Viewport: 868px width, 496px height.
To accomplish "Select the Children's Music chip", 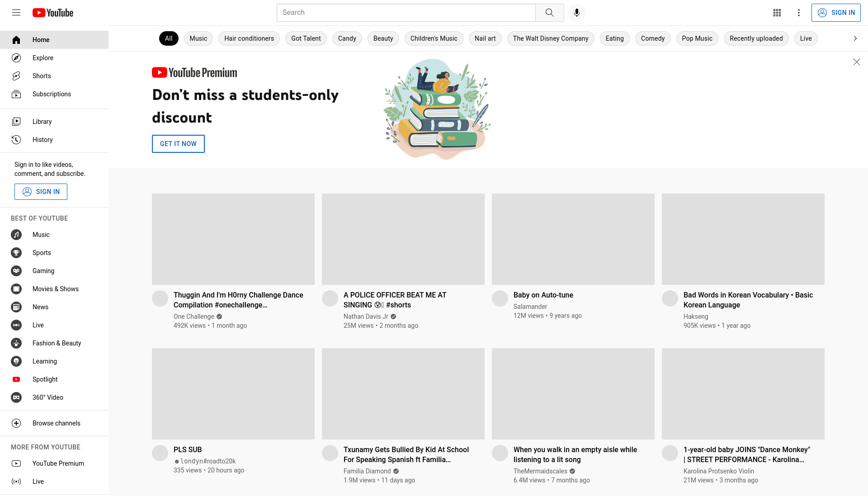I will [434, 38].
